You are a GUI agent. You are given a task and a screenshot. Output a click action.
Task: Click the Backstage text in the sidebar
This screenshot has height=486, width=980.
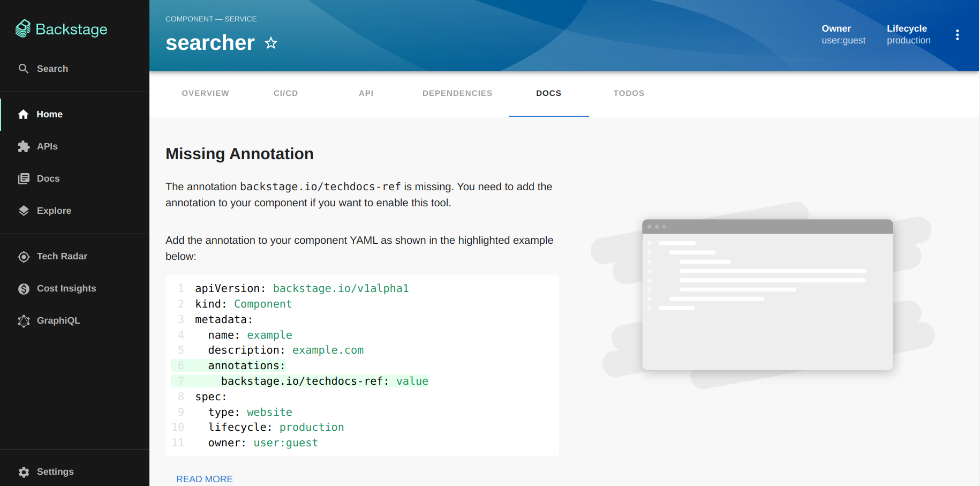pyautogui.click(x=71, y=29)
